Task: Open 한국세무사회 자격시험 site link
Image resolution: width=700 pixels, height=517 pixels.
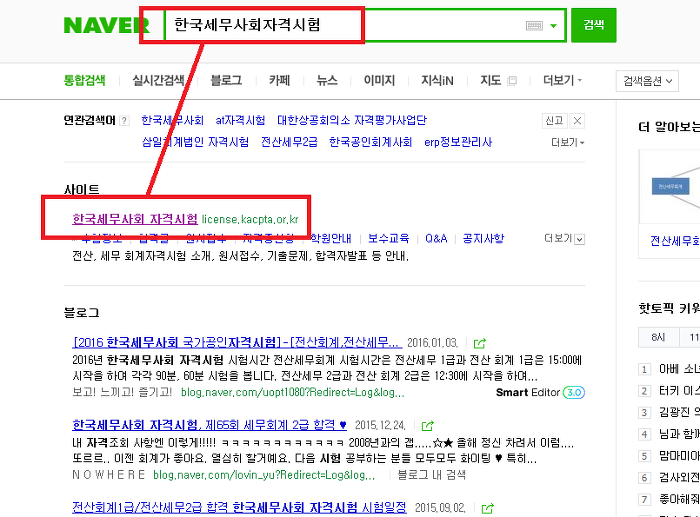Action: click(x=135, y=219)
